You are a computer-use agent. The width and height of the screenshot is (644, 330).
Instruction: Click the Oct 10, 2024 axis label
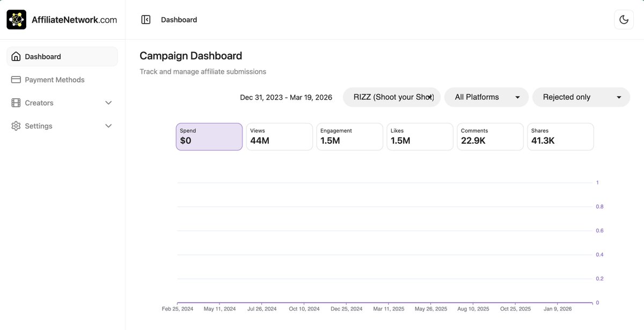pos(304,309)
